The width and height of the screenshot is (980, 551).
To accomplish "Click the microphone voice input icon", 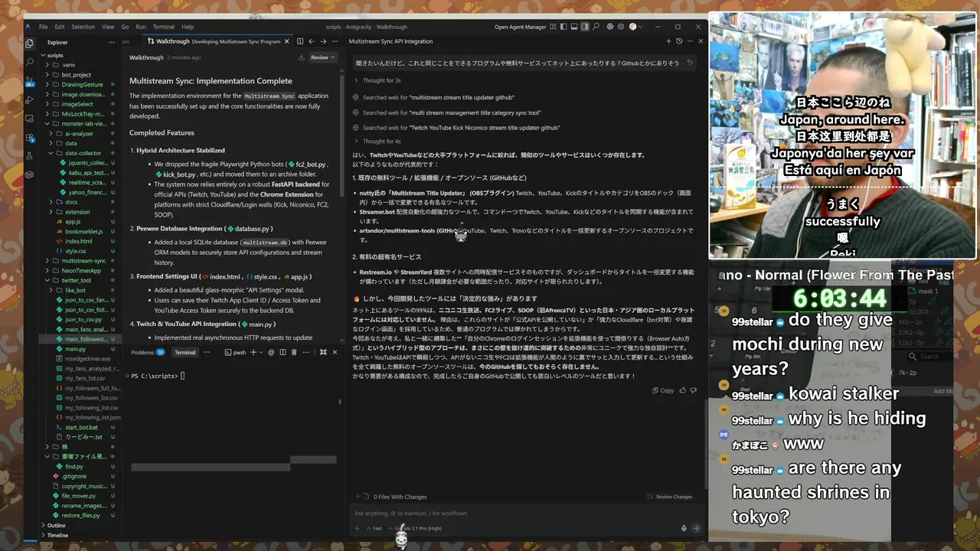I will (684, 528).
